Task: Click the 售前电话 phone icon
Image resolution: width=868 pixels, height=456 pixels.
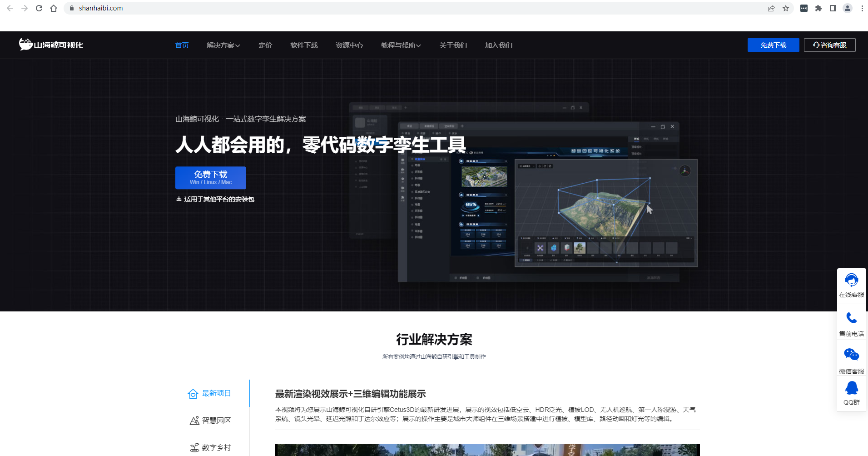Action: 852,318
